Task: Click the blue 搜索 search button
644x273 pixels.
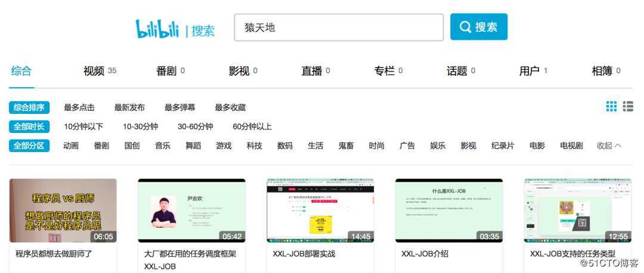Action: pos(478,27)
